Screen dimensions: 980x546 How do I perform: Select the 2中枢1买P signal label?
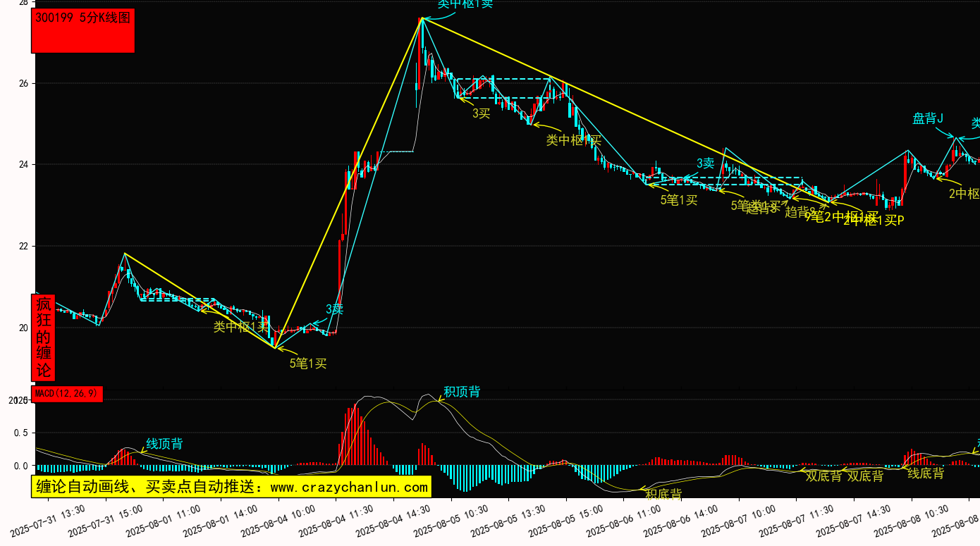click(874, 221)
